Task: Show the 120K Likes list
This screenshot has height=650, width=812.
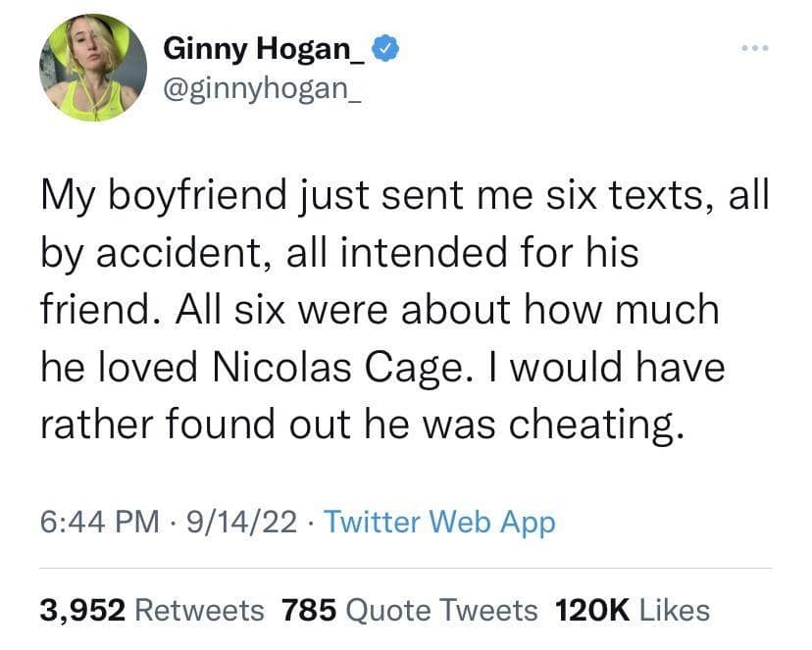Action: tap(632, 610)
